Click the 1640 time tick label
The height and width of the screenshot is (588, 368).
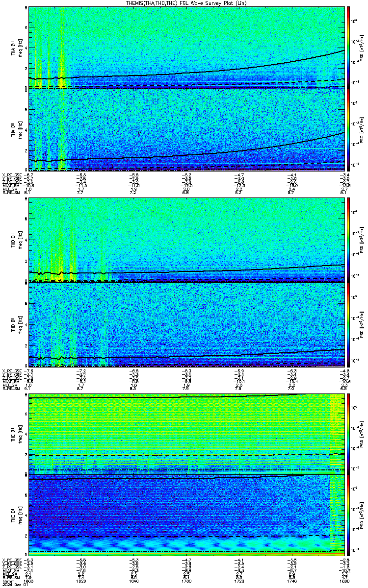click(x=134, y=580)
